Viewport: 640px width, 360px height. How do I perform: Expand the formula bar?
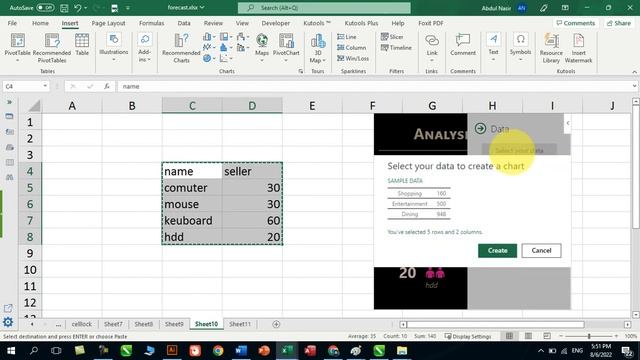click(x=634, y=86)
